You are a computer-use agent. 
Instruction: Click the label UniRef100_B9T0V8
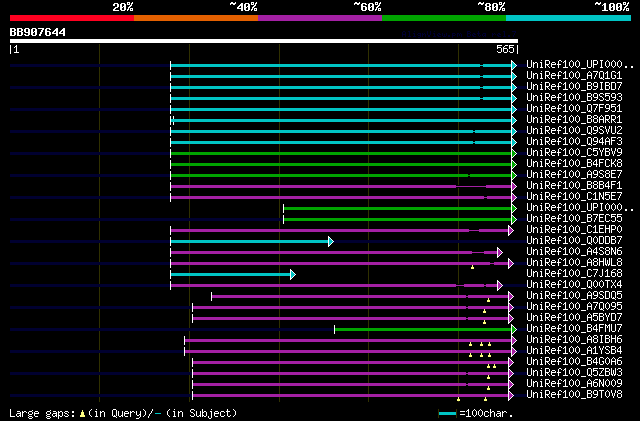574,395
